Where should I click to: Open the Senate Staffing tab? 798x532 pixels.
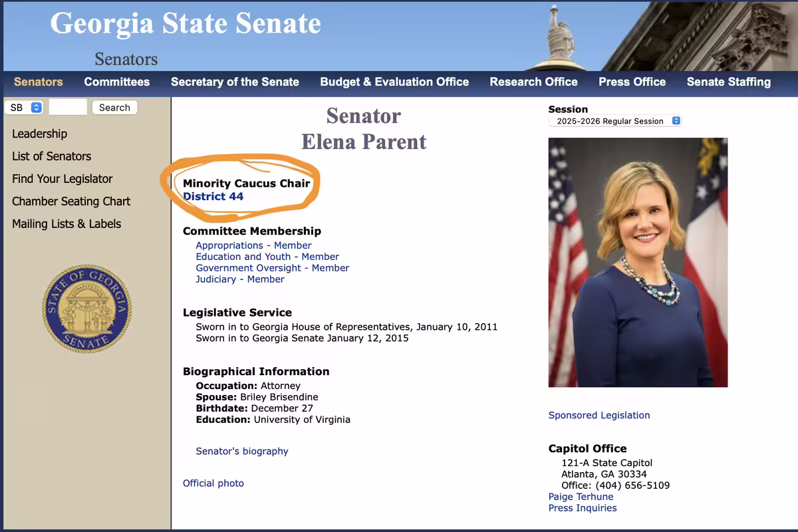[x=728, y=82]
